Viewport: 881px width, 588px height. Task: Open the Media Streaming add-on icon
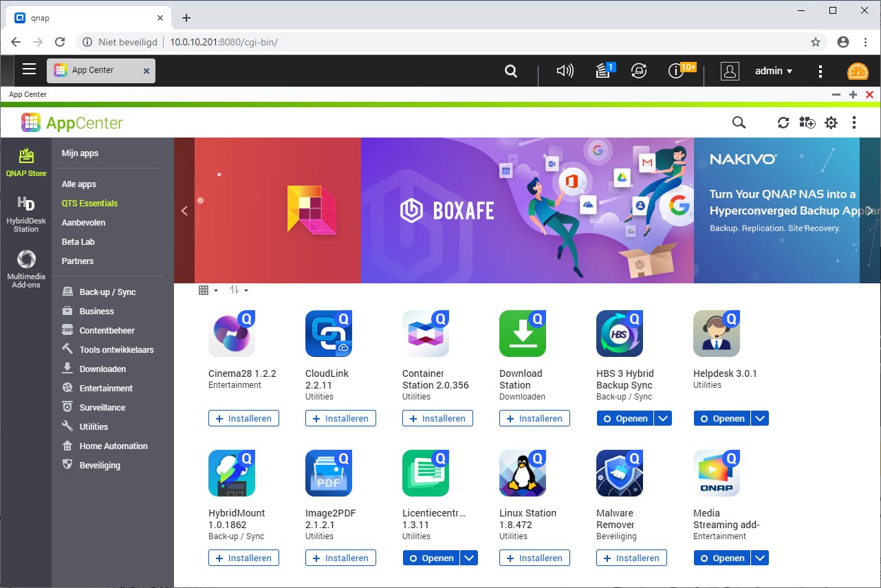click(x=717, y=473)
